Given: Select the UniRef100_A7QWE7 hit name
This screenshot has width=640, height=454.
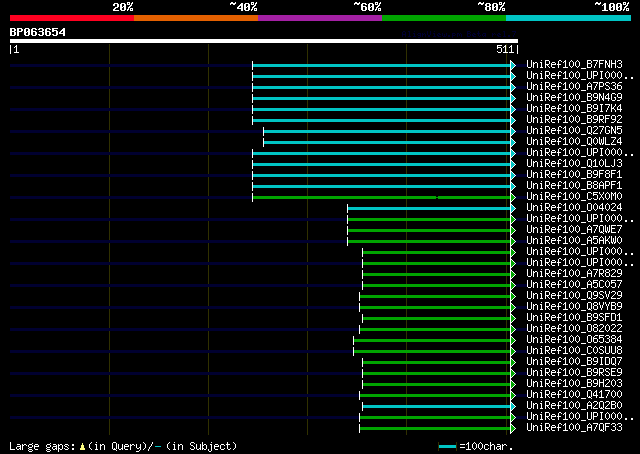Looking at the screenshot, I should [x=574, y=230].
